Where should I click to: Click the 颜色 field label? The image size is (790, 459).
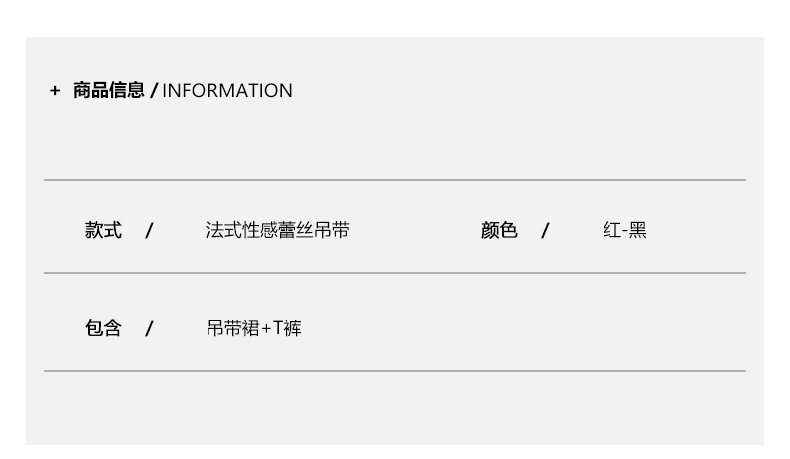[499, 231]
